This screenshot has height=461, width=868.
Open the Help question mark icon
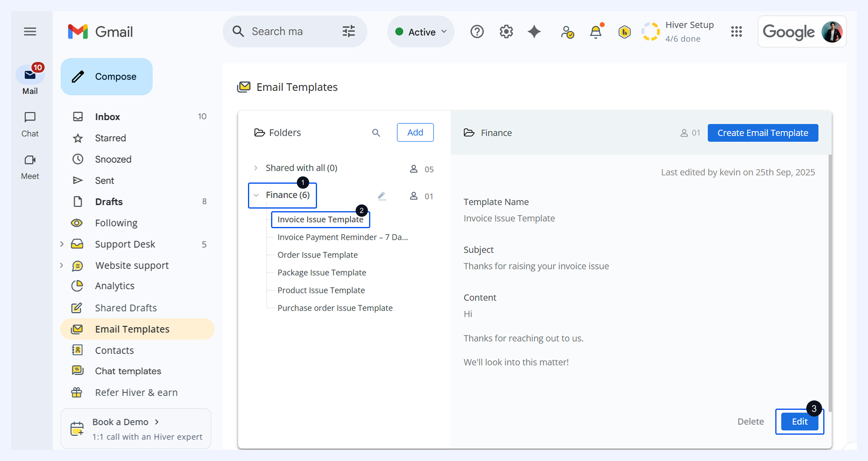pos(477,32)
